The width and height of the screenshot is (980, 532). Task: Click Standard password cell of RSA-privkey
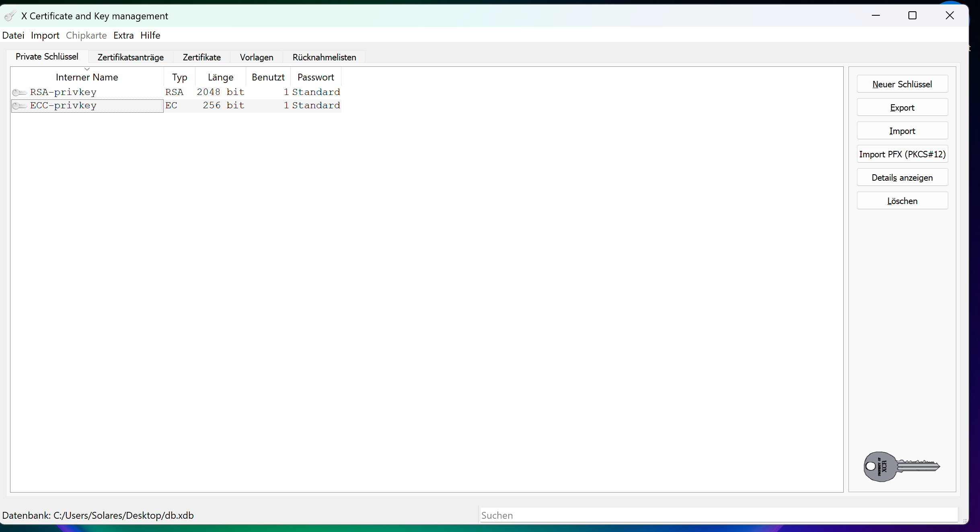click(x=316, y=92)
